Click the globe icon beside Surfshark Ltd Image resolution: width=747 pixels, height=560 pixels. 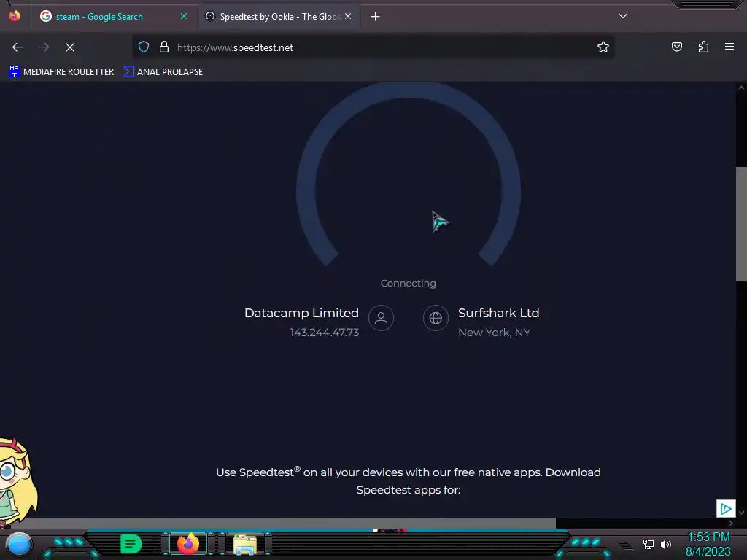click(x=436, y=318)
